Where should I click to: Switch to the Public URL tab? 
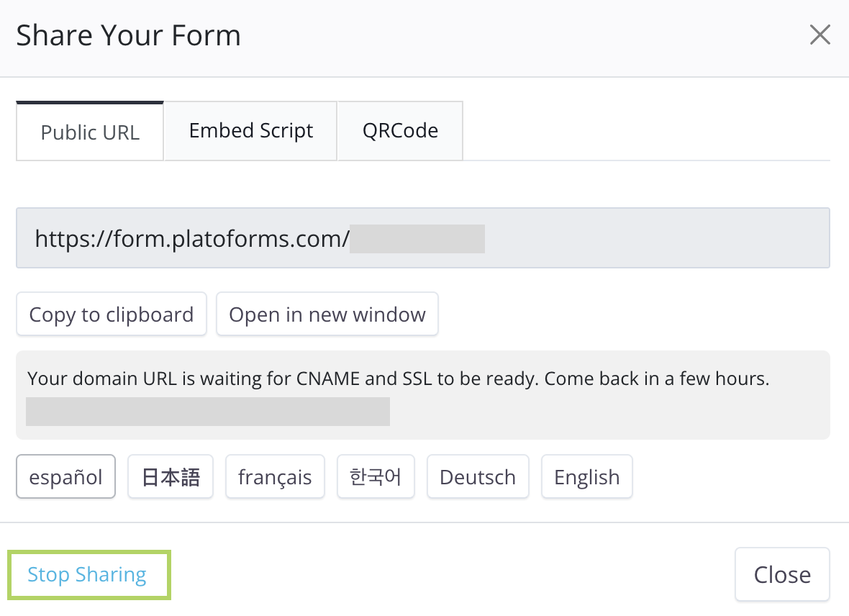(90, 132)
